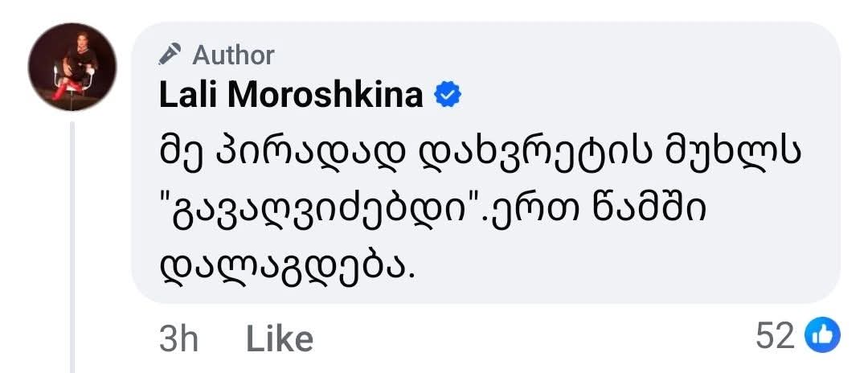Like this comment
This screenshot has height=373, width=868.
point(279,338)
